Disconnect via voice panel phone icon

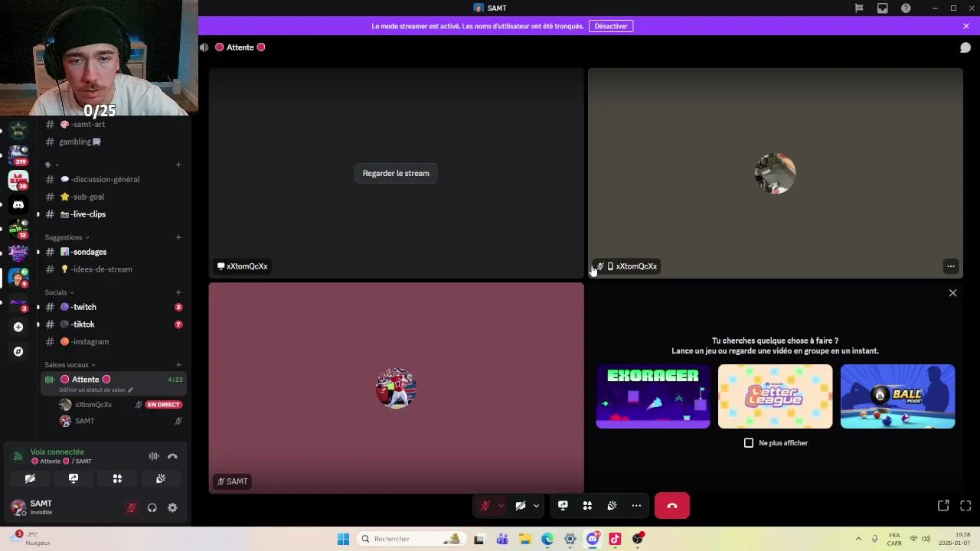[x=172, y=456]
